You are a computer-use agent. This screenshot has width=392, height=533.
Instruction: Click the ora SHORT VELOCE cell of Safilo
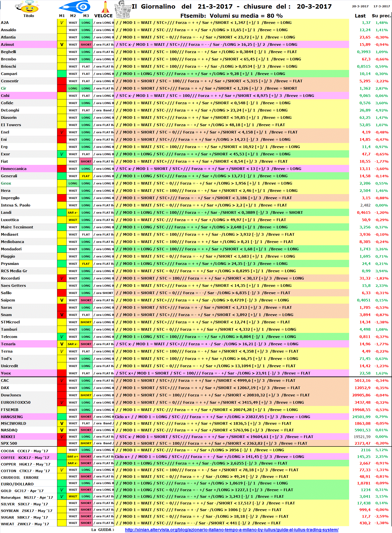click(104, 293)
